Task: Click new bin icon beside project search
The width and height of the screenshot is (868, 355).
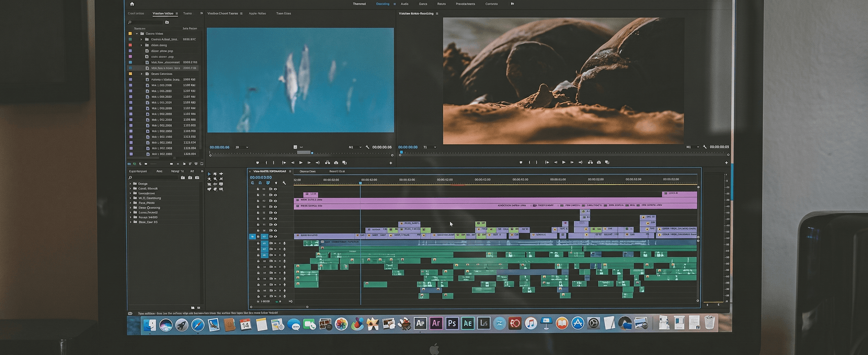Action: coord(167,22)
